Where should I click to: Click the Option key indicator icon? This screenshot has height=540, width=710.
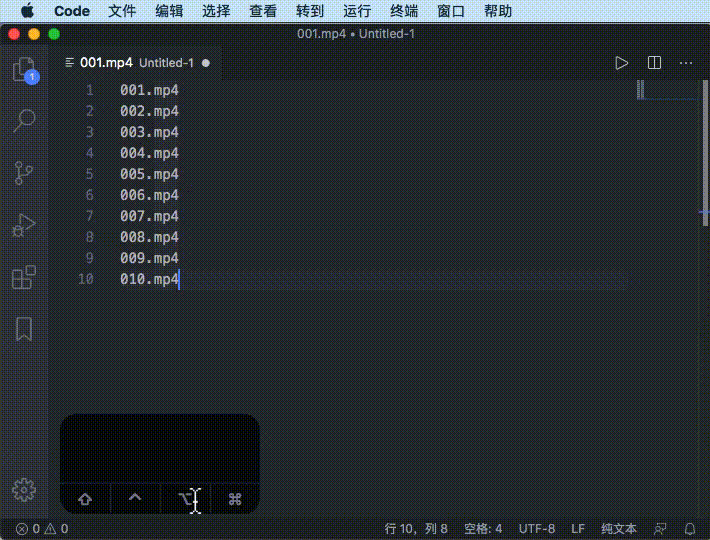pyautogui.click(x=186, y=499)
